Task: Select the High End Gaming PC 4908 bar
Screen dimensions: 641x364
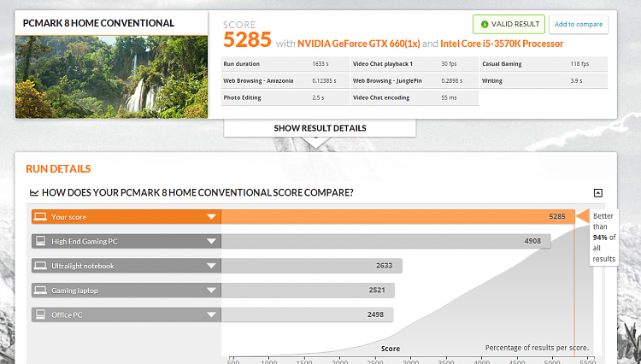Action: coord(385,242)
